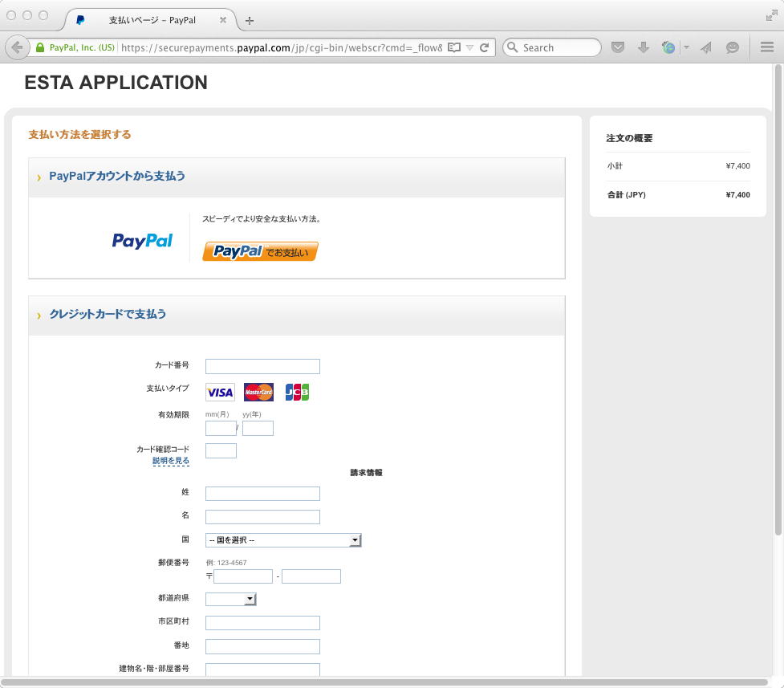Click second postal code field
Image resolution: width=784 pixels, height=688 pixels.
(311, 576)
